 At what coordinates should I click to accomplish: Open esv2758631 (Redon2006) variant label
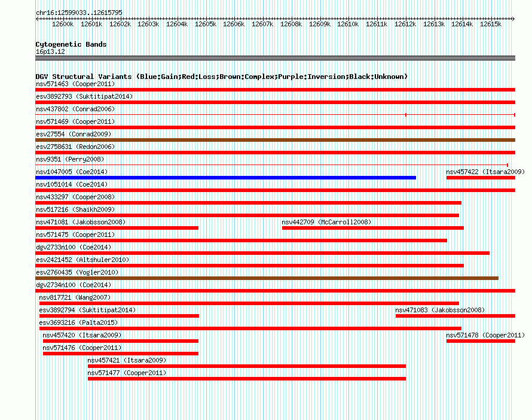75,147
